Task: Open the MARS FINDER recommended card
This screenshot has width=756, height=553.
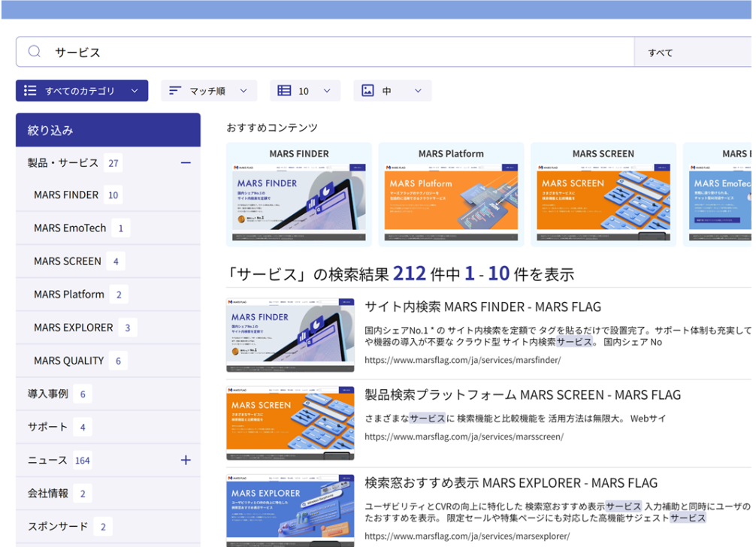Action: point(299,195)
